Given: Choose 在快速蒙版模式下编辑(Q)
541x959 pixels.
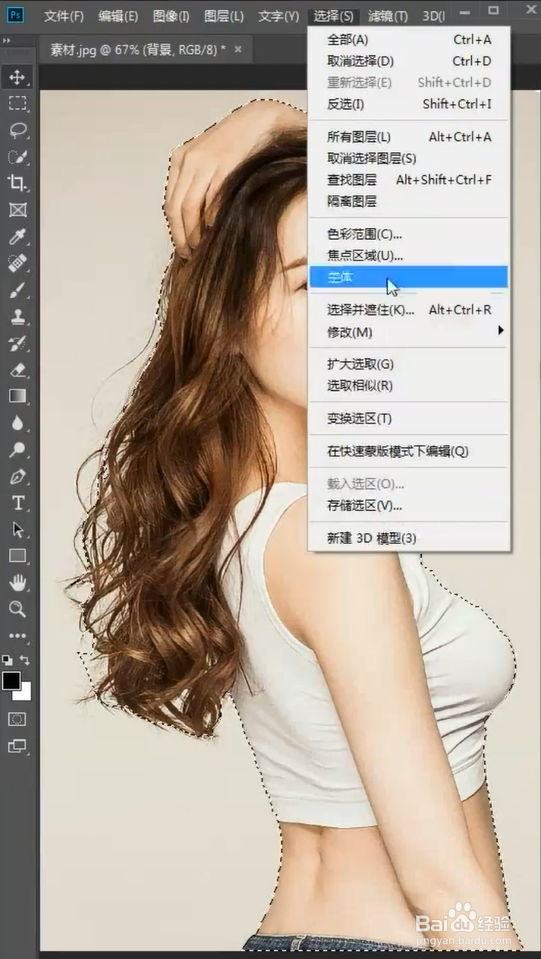Looking at the screenshot, I should (x=408, y=452).
